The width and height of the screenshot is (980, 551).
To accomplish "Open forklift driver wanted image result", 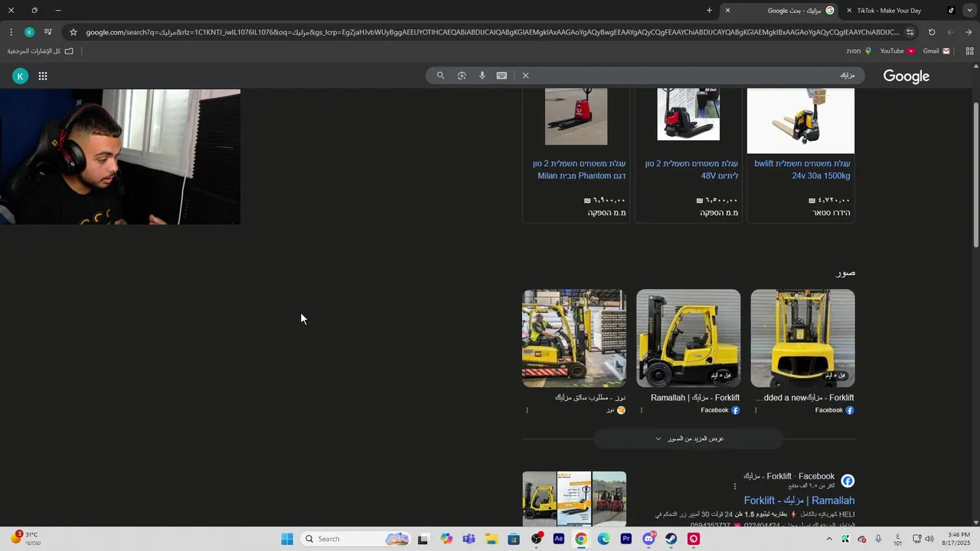I will 574,338.
